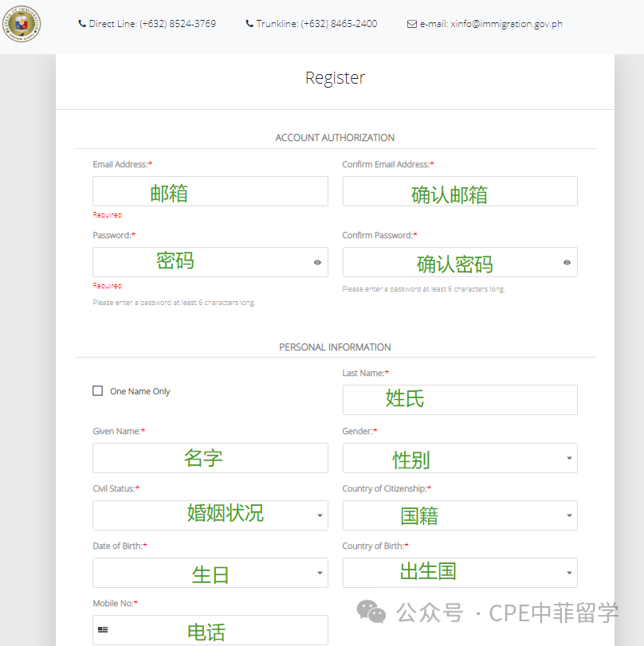The height and width of the screenshot is (646, 644).
Task: Click the Trunkline phone icon
Action: pyautogui.click(x=249, y=24)
